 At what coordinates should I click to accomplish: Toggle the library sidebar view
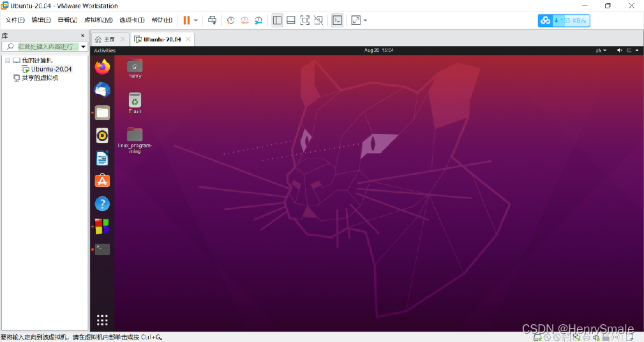click(277, 20)
